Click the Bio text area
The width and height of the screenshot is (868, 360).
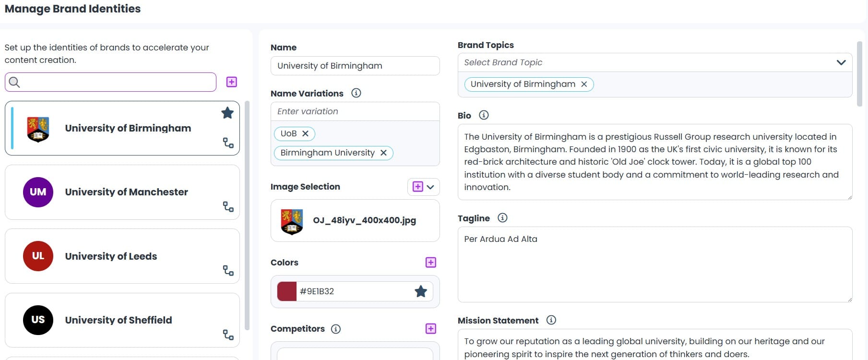click(655, 162)
